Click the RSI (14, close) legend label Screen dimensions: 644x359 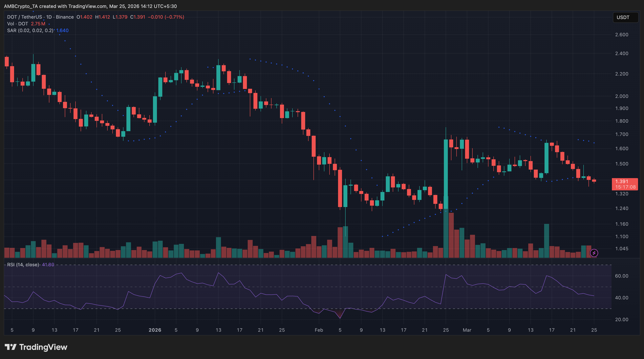coord(23,264)
